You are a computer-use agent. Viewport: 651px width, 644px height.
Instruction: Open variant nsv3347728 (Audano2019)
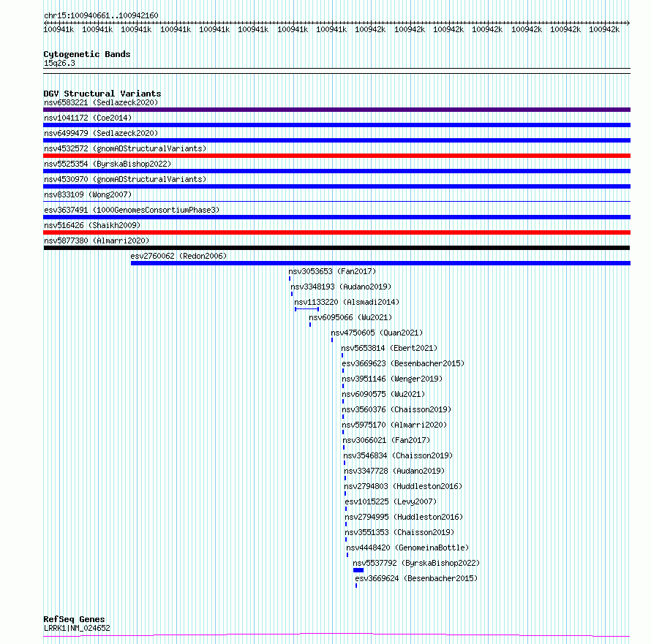[394, 471]
